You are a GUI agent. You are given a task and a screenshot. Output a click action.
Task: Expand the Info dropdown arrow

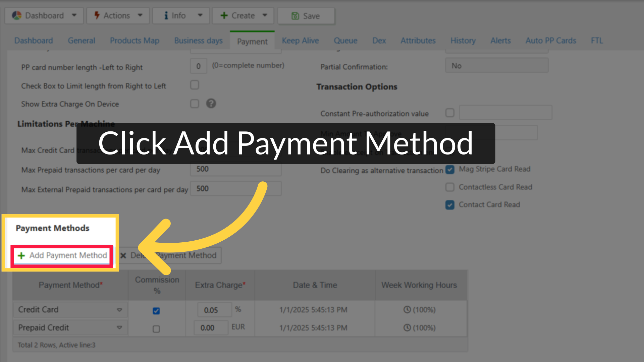(200, 15)
